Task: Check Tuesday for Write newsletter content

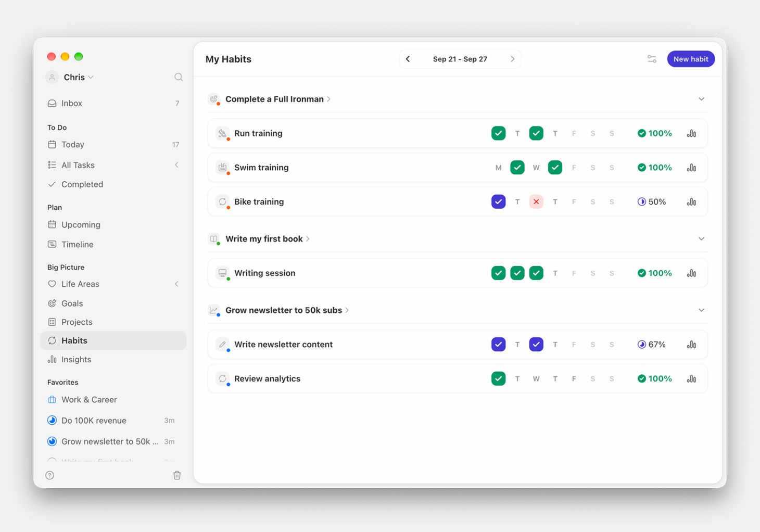Action: click(x=517, y=344)
